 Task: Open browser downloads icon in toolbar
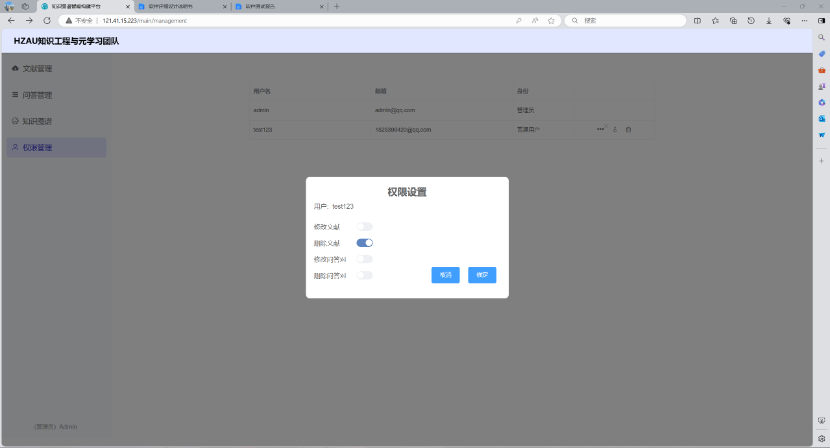click(x=768, y=20)
